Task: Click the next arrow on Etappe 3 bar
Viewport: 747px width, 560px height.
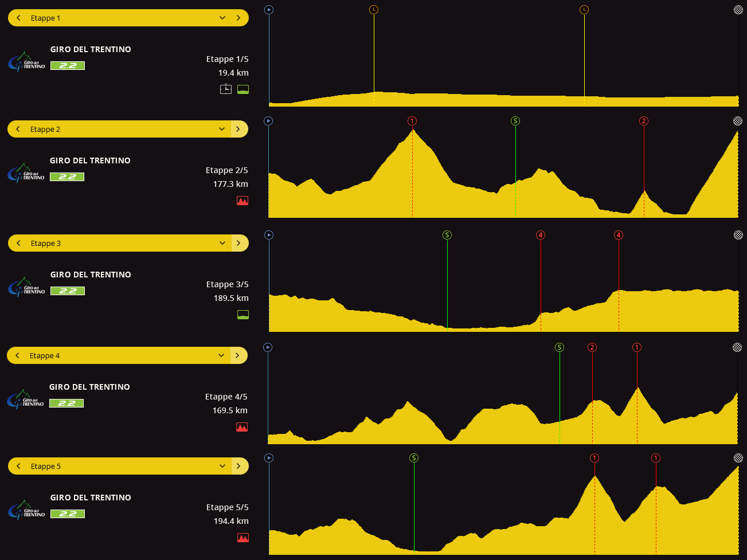Action: 239,243
